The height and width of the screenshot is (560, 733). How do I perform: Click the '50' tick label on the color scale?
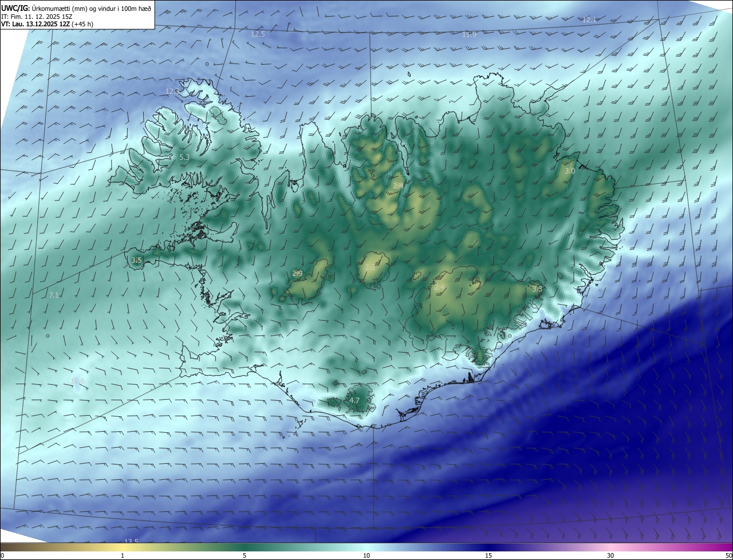tap(728, 555)
